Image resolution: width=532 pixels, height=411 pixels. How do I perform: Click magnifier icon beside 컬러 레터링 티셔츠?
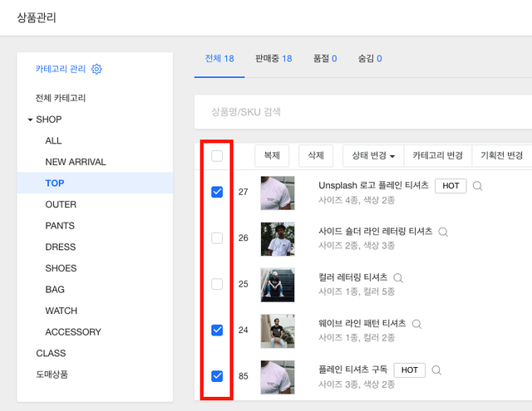coord(398,278)
